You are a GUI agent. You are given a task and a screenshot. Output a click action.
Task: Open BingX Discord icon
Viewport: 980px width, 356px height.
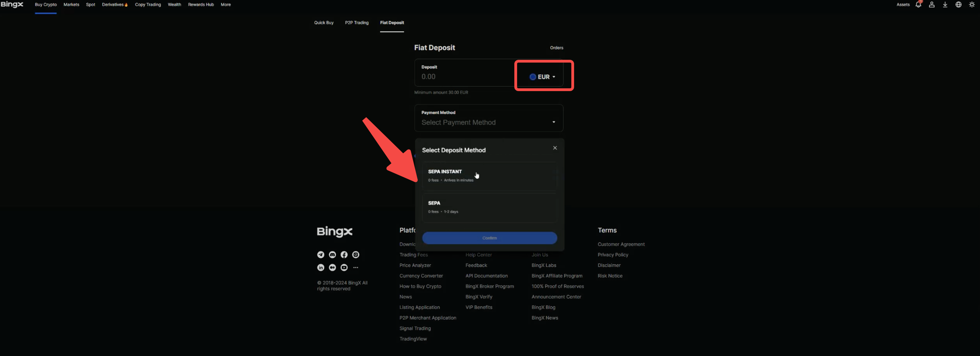(332, 255)
